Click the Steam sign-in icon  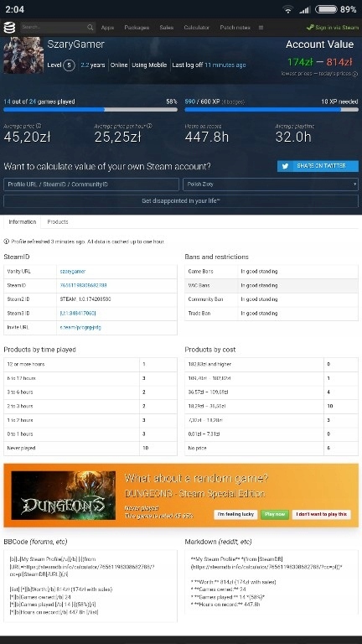click(310, 28)
